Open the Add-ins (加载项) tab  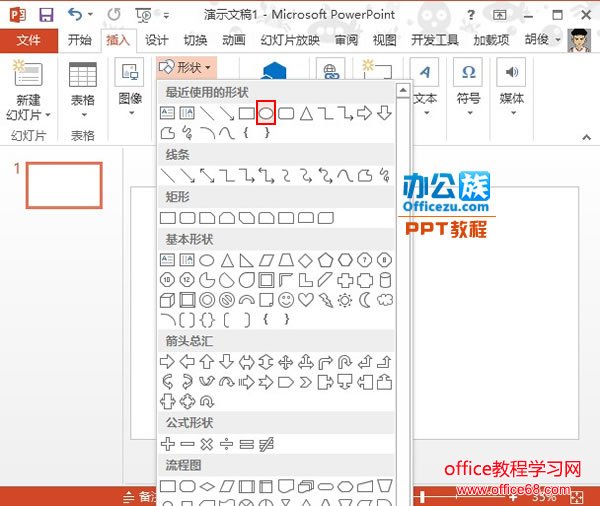491,40
